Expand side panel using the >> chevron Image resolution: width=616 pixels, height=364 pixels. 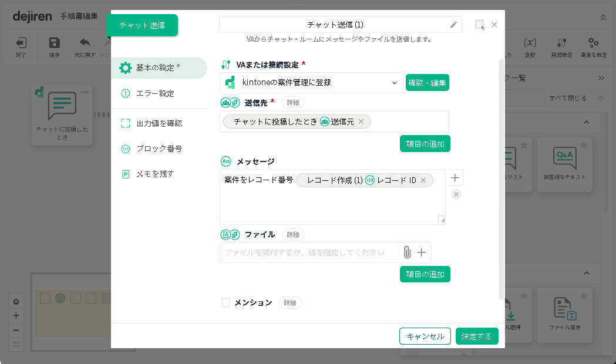pos(601,78)
